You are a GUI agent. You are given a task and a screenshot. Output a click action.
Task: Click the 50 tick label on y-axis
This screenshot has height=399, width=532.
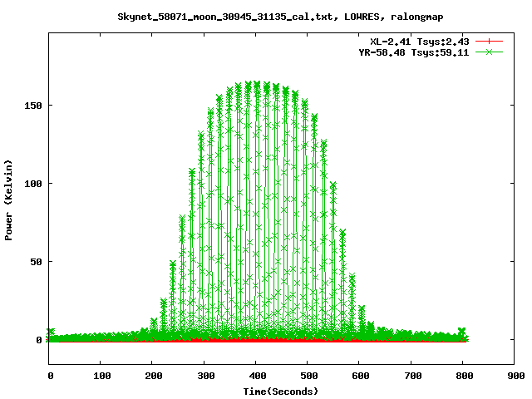click(x=36, y=262)
